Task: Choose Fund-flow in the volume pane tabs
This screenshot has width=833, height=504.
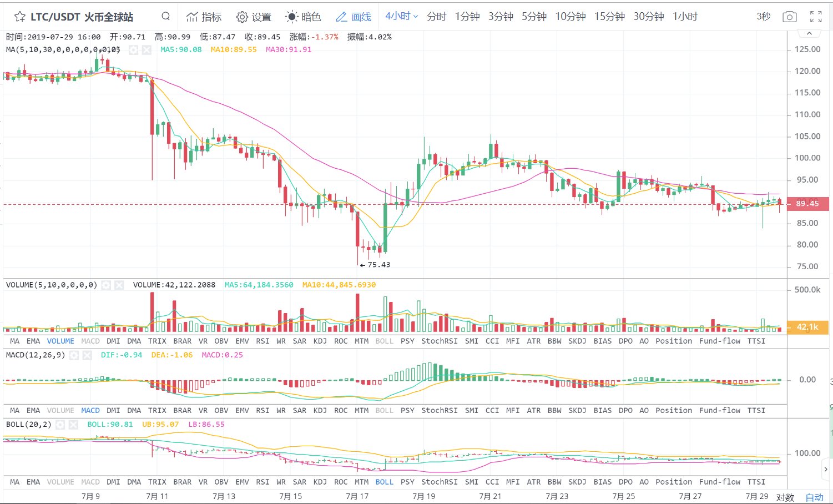Action: [x=720, y=341]
